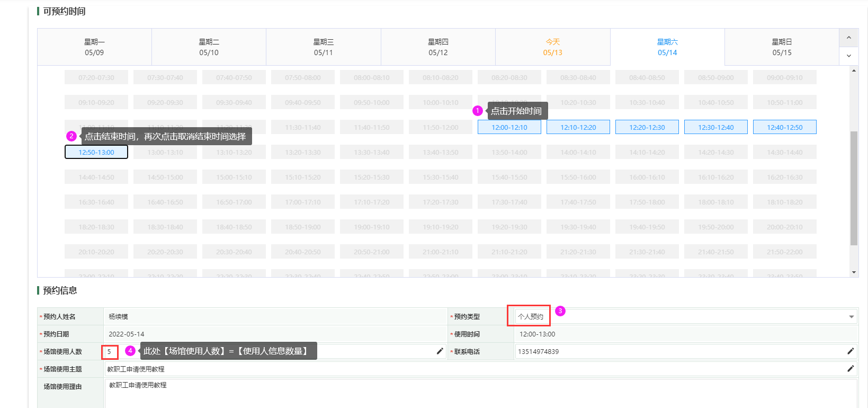868x408 pixels.
Task: Click the time list scrollbar's down arrow
Action: coord(854,272)
